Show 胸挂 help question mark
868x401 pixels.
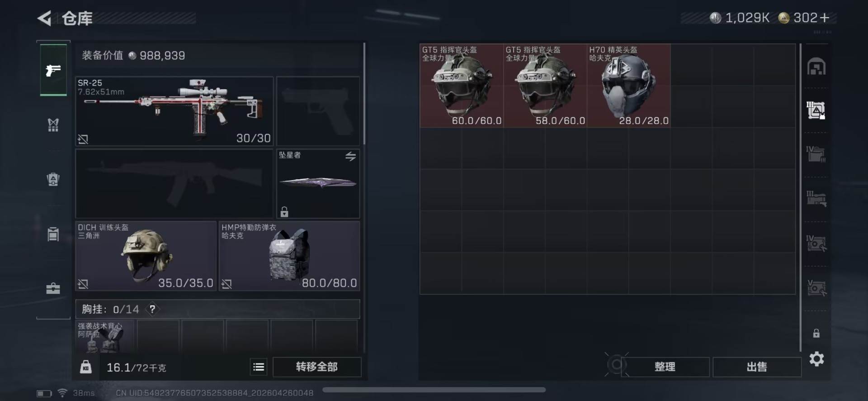click(152, 309)
